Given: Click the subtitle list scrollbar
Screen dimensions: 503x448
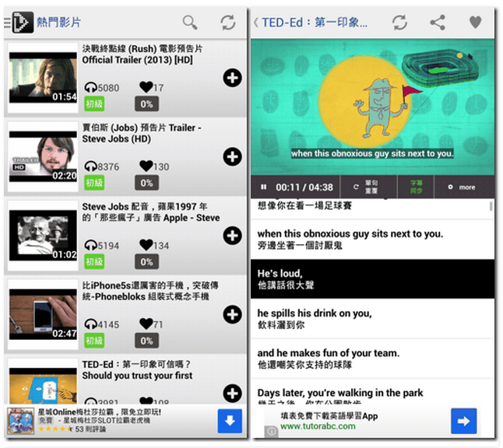Looking at the screenshot, I should coord(491,206).
